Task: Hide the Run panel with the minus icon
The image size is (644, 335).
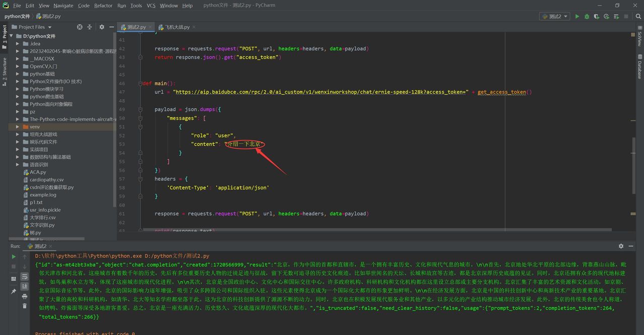Action: tap(631, 246)
